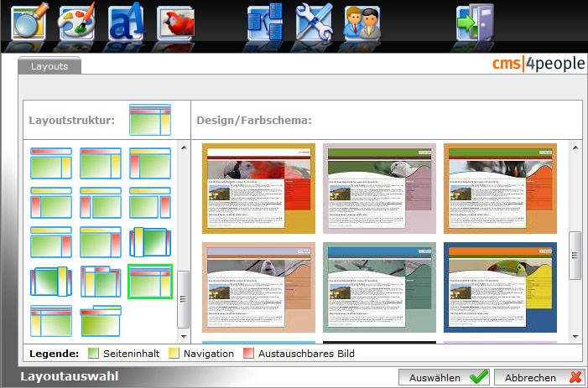Pick the green header pink design
This screenshot has height=388, width=588.
point(379,189)
